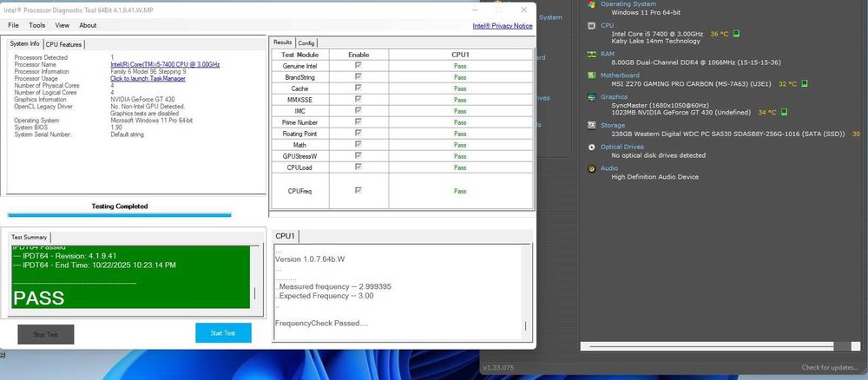868x380 pixels.
Task: Toggle the BrandString enable checkbox
Action: tap(358, 77)
